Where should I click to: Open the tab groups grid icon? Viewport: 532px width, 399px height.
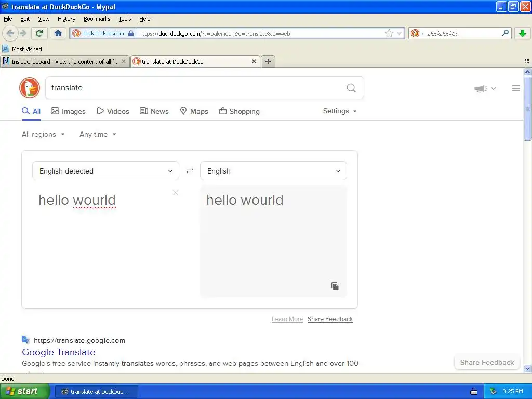[527, 61]
